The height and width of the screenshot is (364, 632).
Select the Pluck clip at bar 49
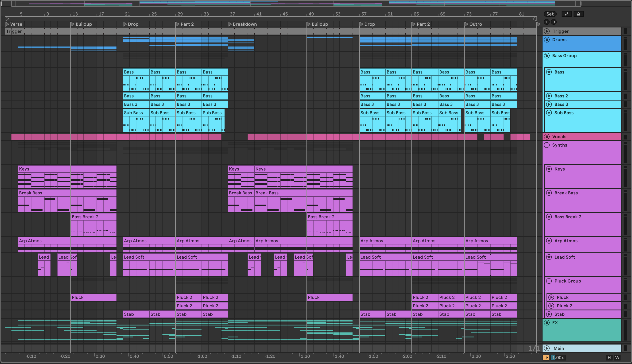point(330,298)
